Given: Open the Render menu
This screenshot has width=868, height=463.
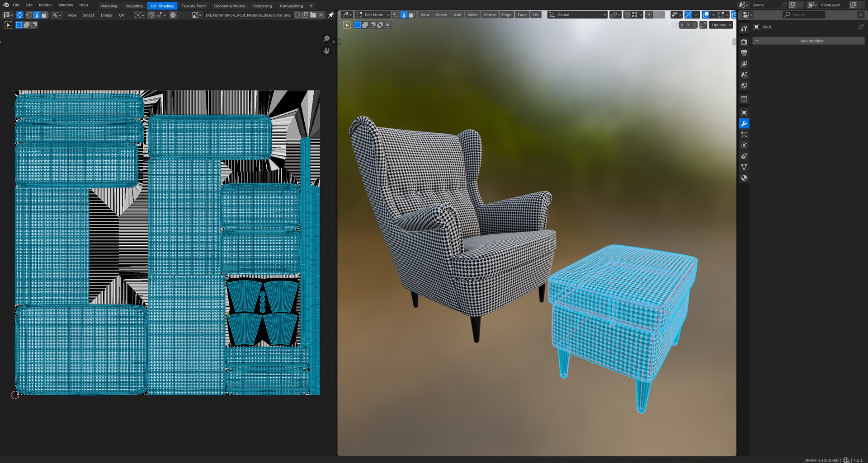Looking at the screenshot, I should tap(45, 5).
